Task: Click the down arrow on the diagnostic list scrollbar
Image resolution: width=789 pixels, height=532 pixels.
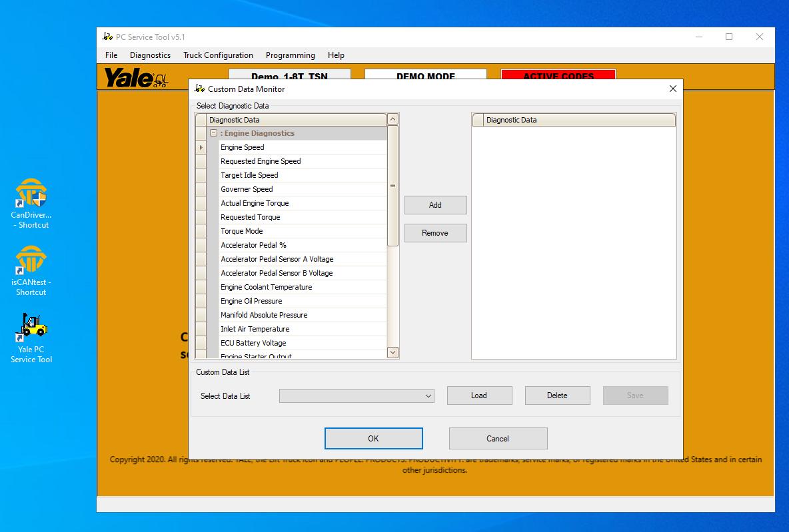Action: (x=393, y=352)
